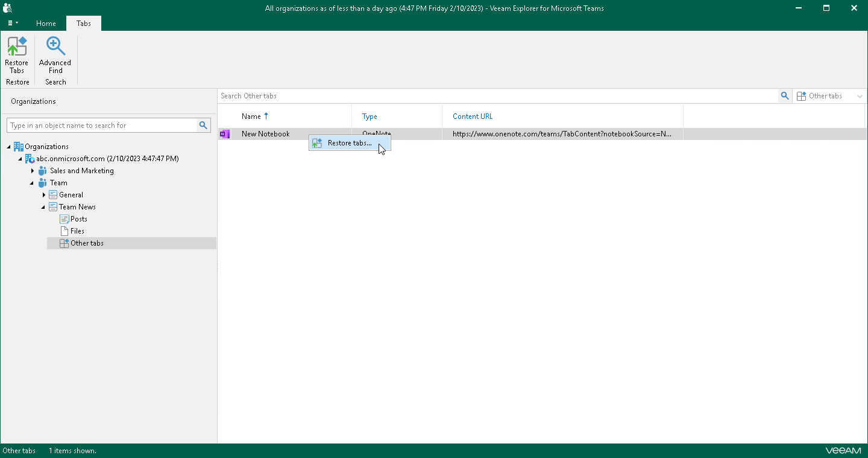Collapse the Organizations root node
This screenshot has width=868, height=458.
[9, 147]
